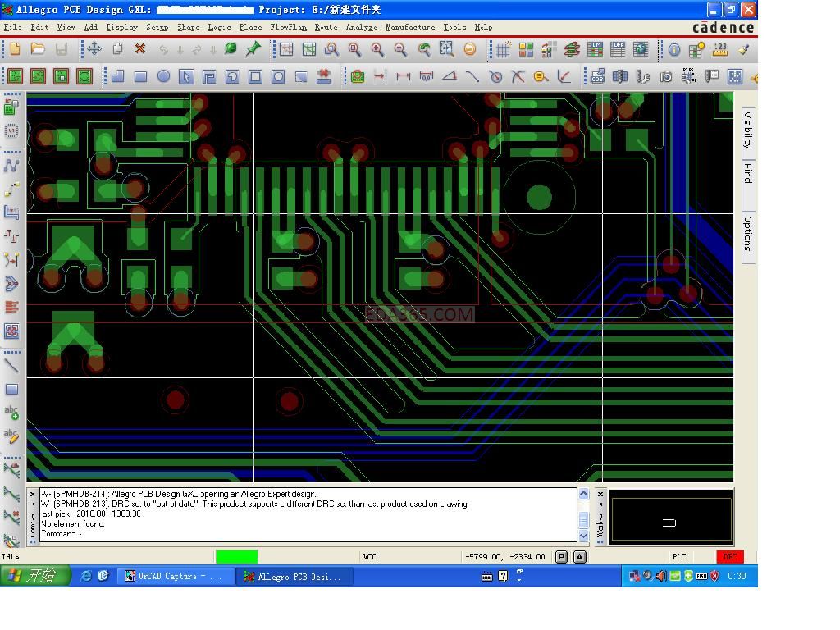Select the Move tool (four-arrow icon)
Image resolution: width=840 pixels, height=630 pixels.
point(94,49)
